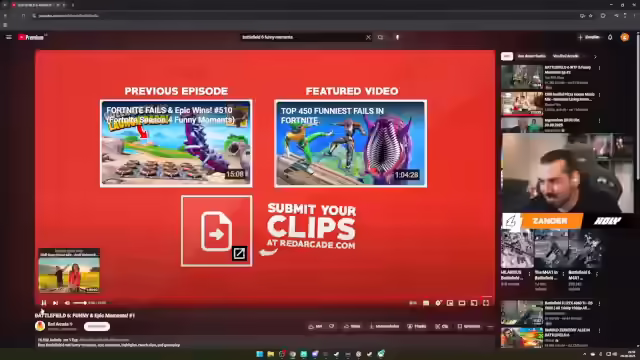
Task: Switch to miniplayer mode
Action: (450, 303)
